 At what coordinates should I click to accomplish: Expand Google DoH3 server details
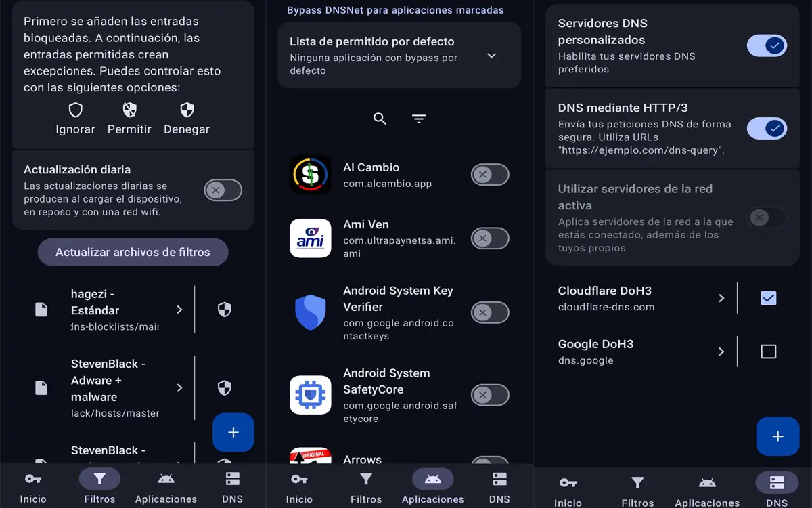(x=721, y=352)
